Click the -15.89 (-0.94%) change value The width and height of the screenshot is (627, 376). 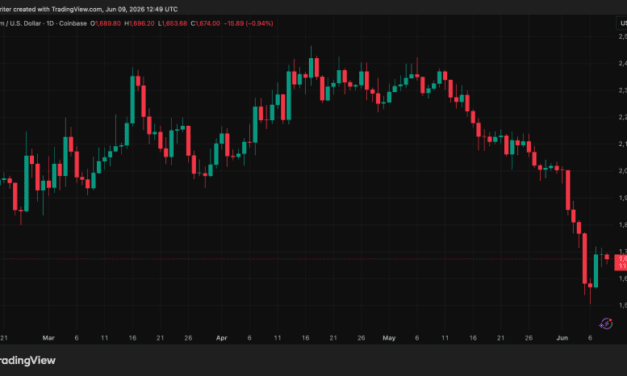pos(248,24)
